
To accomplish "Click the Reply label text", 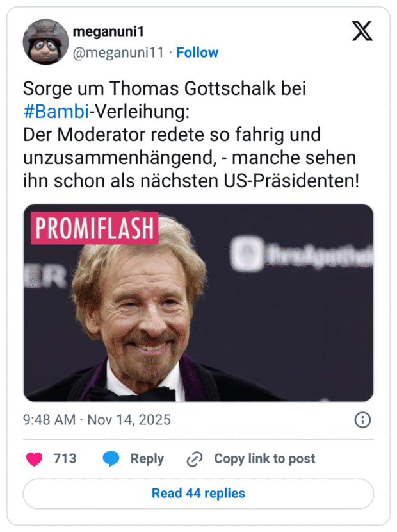I will coord(146,459).
